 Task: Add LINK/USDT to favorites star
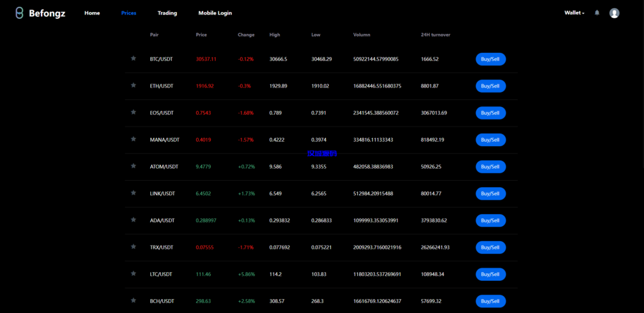coord(133,193)
